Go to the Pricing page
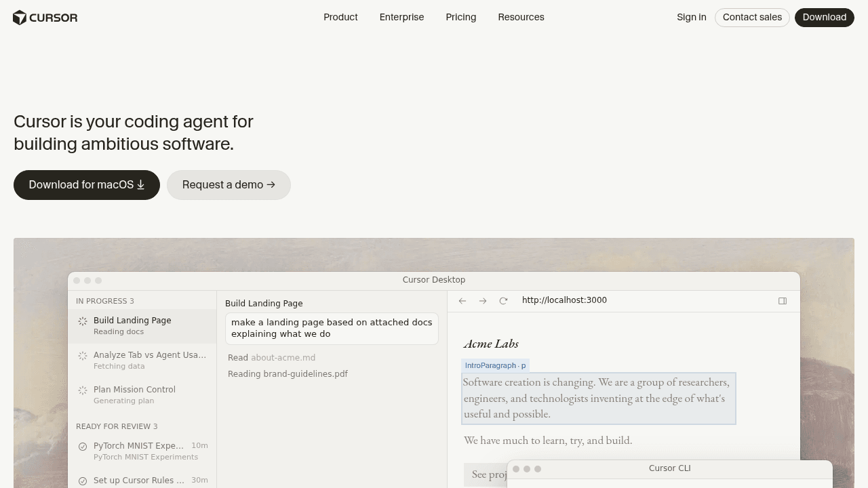Screen dimensions: 868x488 click(x=461, y=17)
